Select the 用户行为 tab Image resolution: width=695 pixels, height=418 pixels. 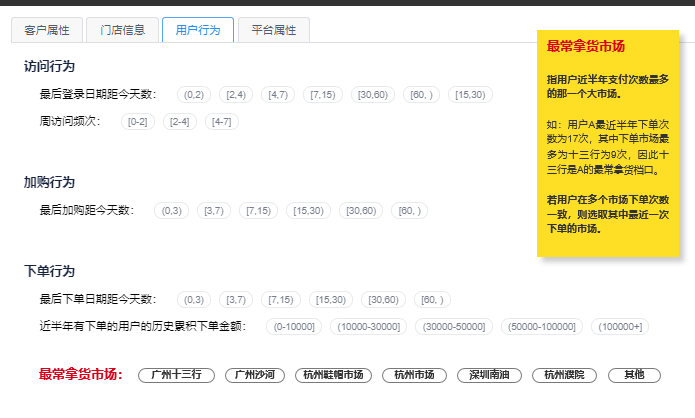pyautogui.click(x=198, y=30)
